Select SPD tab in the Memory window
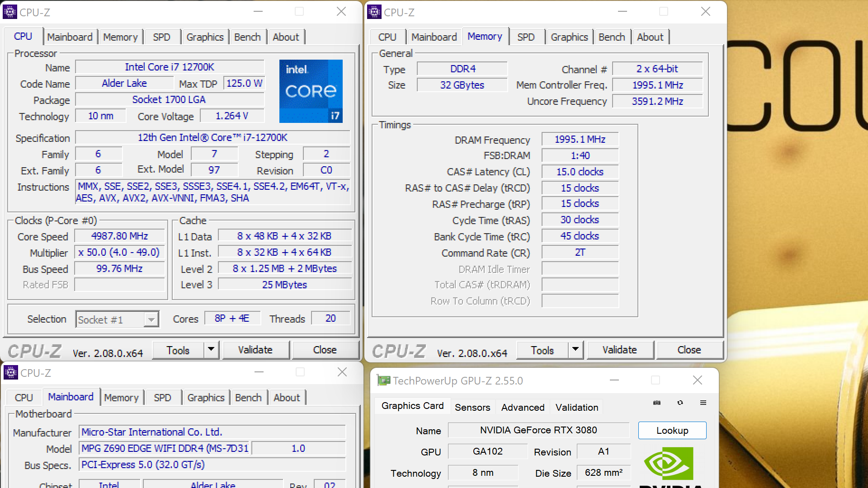 [526, 37]
